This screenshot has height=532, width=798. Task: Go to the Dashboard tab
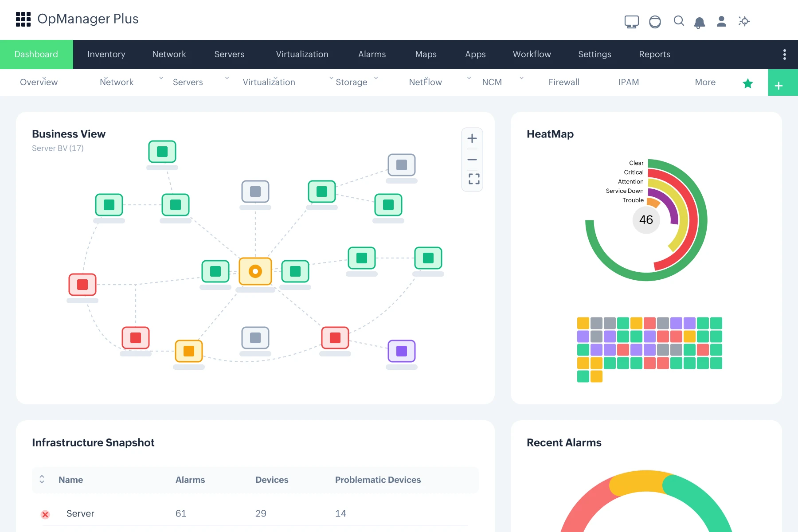[x=36, y=55]
